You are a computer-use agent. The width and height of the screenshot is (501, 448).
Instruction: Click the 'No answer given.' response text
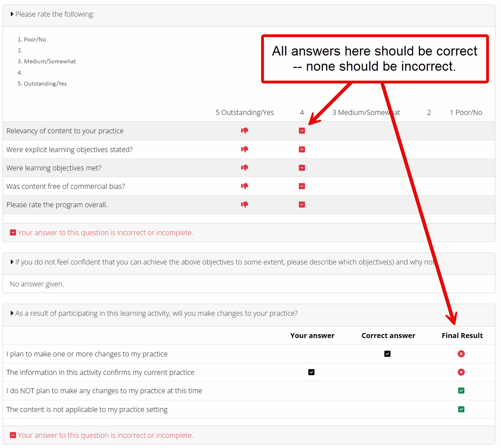click(x=37, y=284)
